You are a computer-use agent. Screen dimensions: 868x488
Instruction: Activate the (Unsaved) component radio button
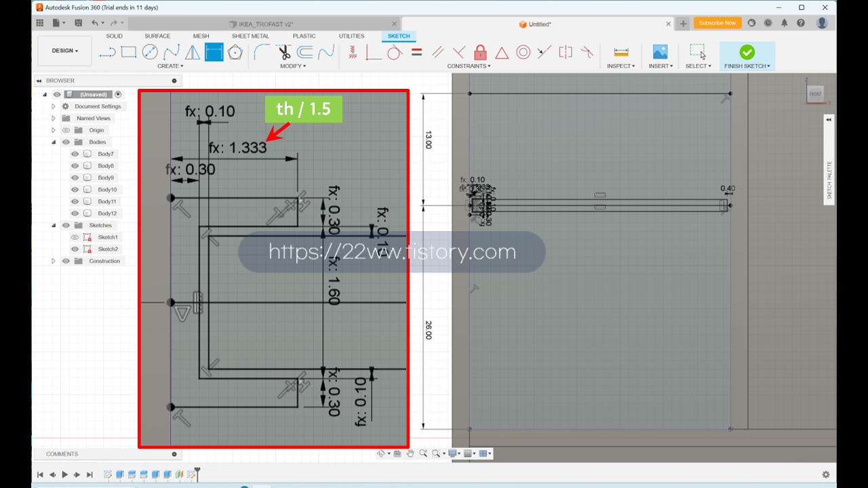point(118,94)
